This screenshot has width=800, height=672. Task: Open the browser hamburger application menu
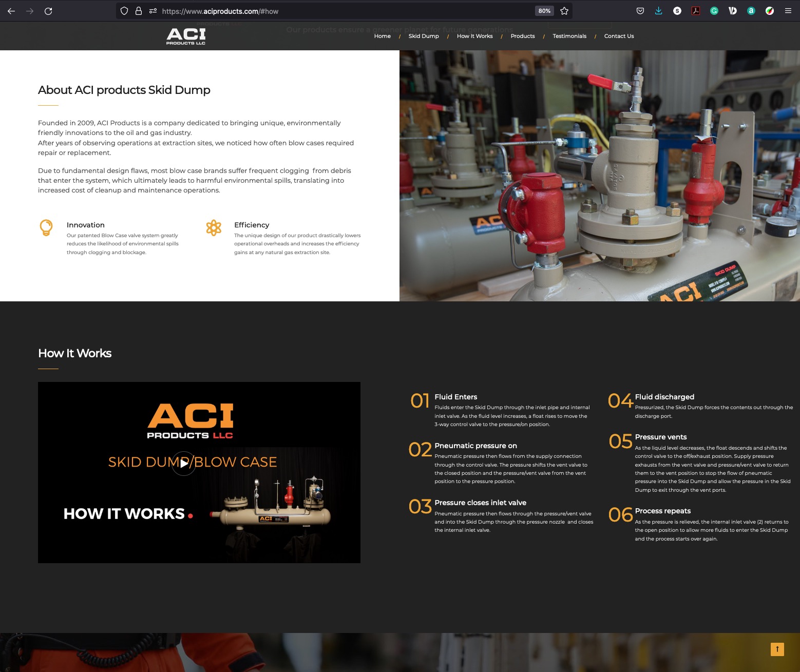click(788, 11)
